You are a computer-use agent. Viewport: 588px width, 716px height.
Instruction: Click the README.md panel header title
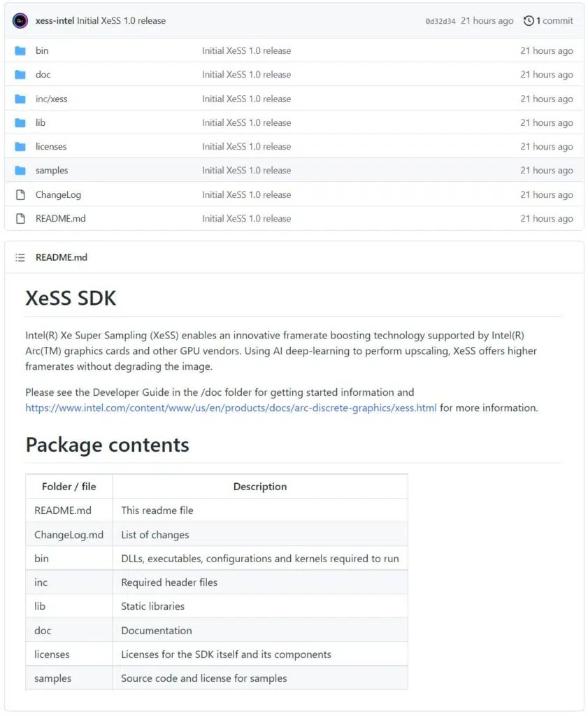click(x=62, y=257)
